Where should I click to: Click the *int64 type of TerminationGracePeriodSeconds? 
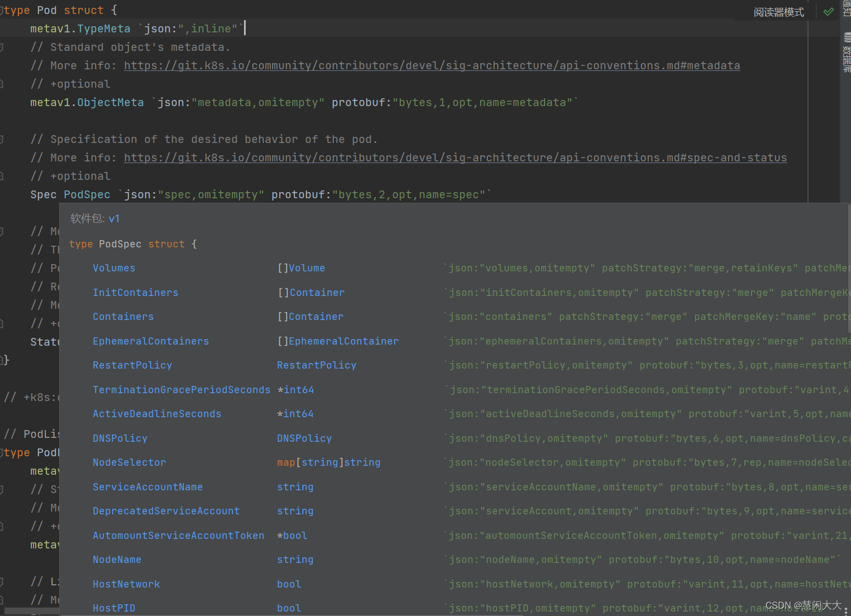coord(296,390)
